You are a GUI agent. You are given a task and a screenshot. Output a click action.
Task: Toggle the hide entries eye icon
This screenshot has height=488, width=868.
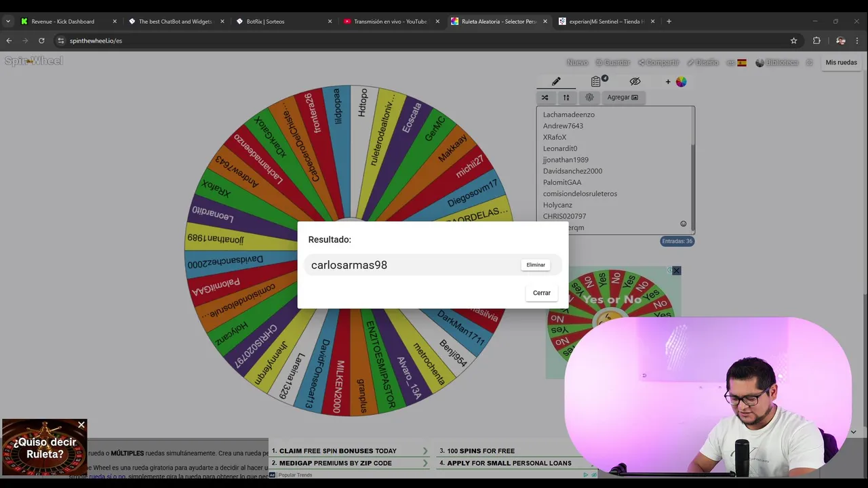coord(635,81)
